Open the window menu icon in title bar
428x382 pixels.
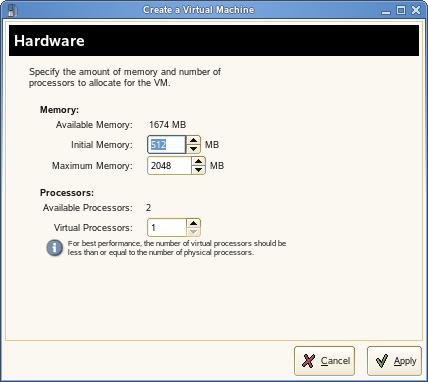12,10
